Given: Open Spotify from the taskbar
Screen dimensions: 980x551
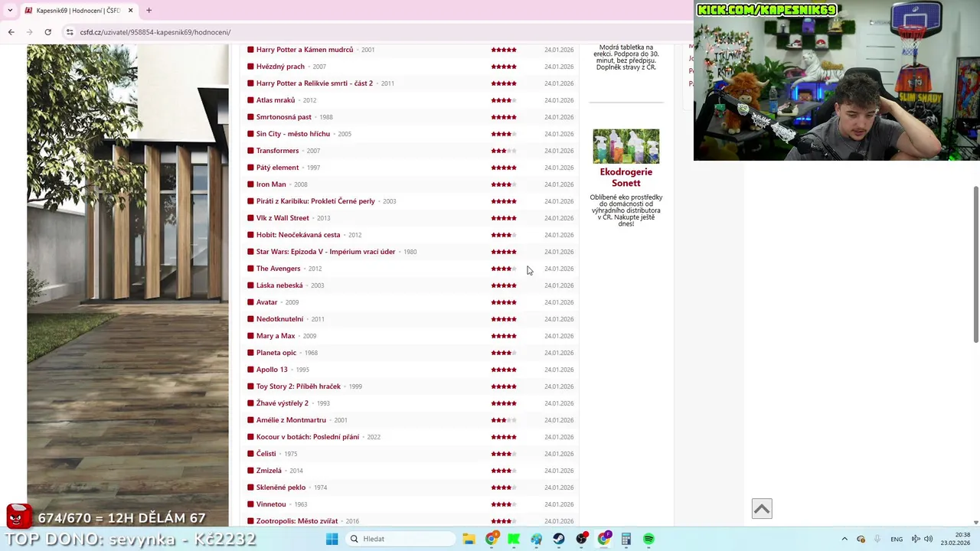Looking at the screenshot, I should 648,539.
